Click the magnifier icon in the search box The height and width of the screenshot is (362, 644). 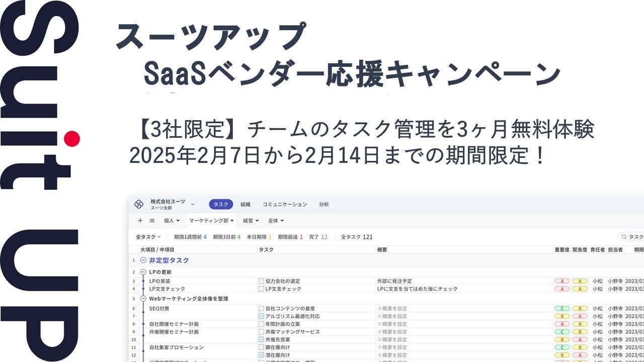[624, 237]
